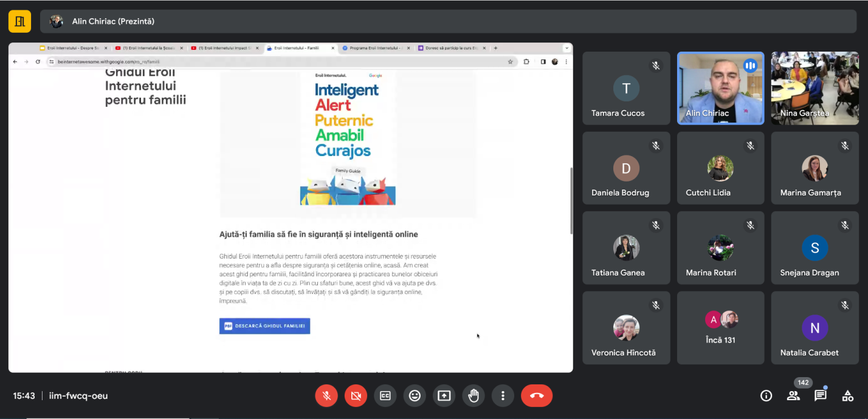This screenshot has width=868, height=419.
Task: Open more options three-dot menu
Action: [503, 396]
